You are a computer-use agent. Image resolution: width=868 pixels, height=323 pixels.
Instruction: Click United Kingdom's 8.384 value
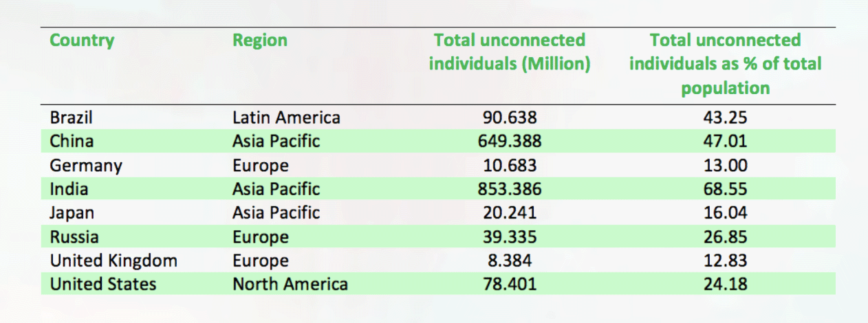[509, 261]
